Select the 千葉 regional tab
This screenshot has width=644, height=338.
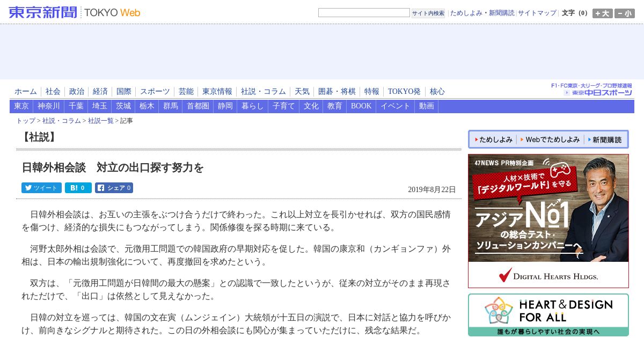[x=76, y=106]
